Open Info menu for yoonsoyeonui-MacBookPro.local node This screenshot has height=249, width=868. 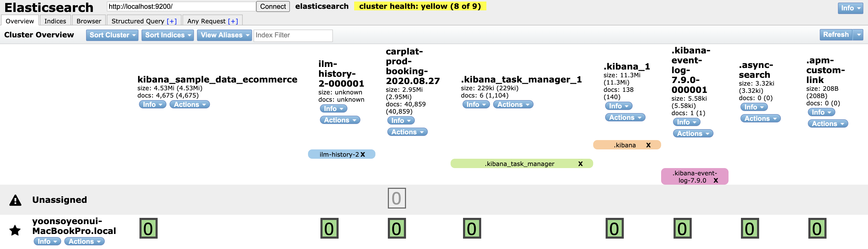47,241
